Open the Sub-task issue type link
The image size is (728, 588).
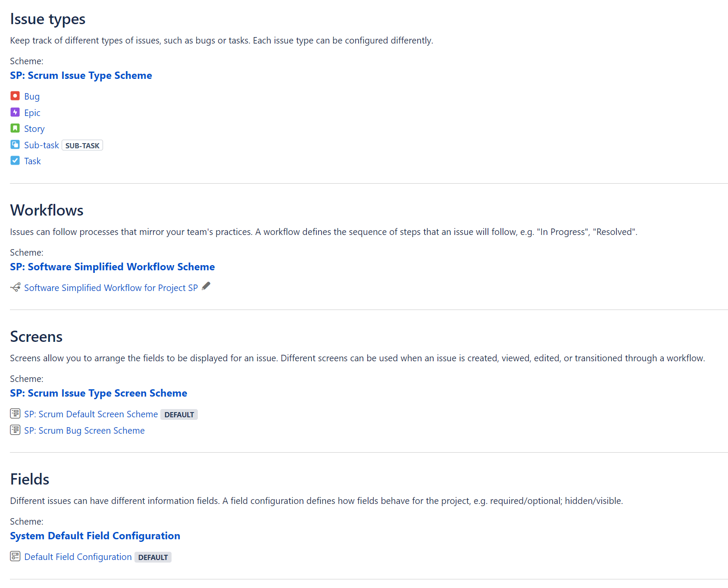[x=41, y=145]
